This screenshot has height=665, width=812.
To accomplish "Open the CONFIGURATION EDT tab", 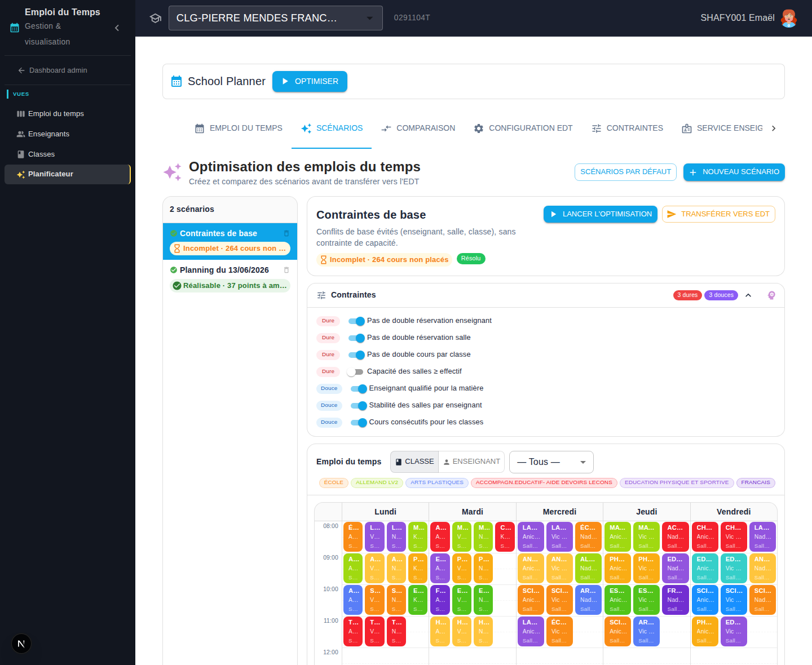I will point(523,128).
